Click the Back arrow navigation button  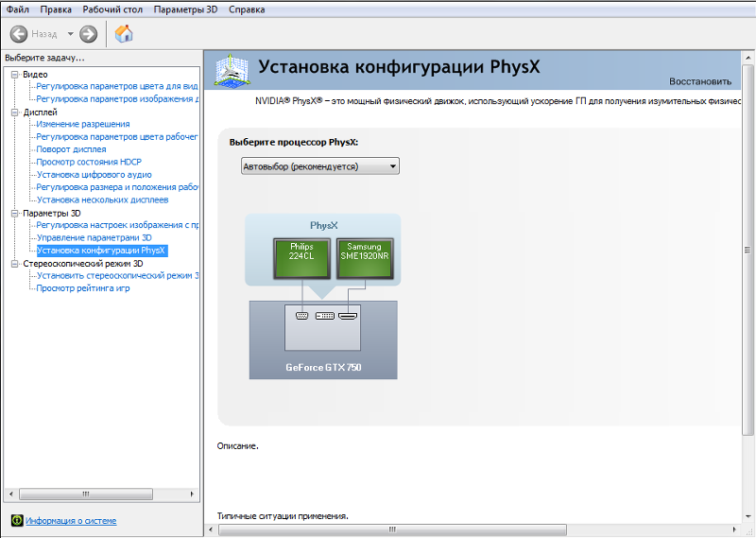tap(18, 34)
